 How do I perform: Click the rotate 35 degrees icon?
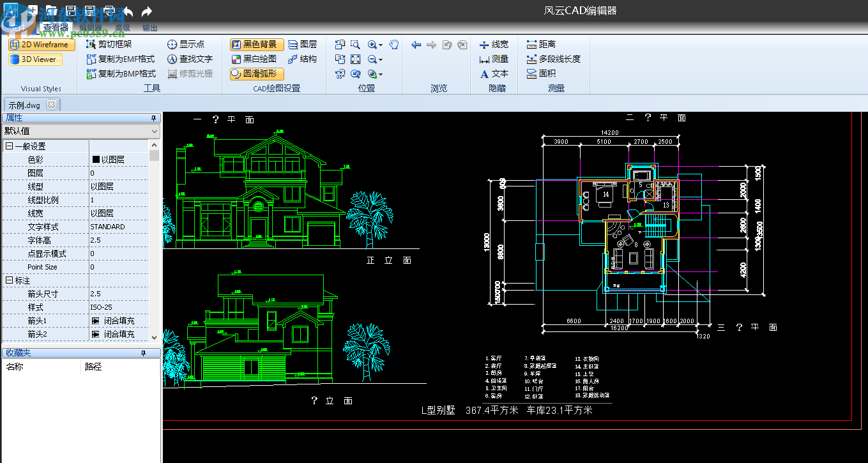click(340, 73)
